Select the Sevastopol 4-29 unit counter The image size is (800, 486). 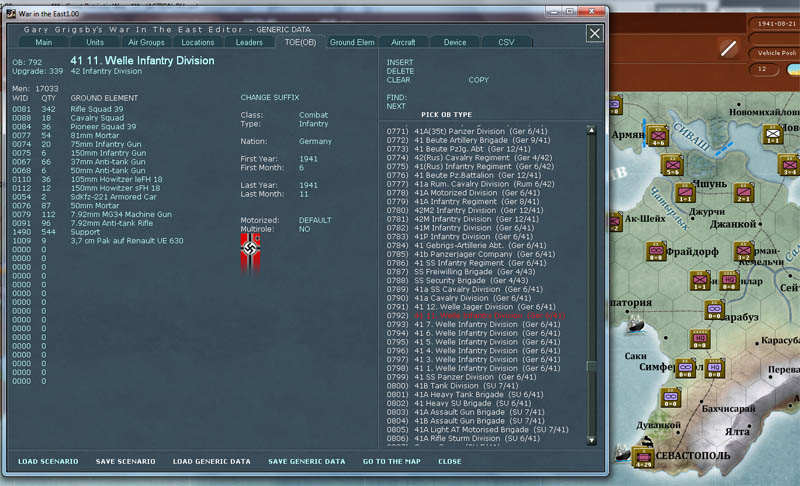pyautogui.click(x=642, y=457)
